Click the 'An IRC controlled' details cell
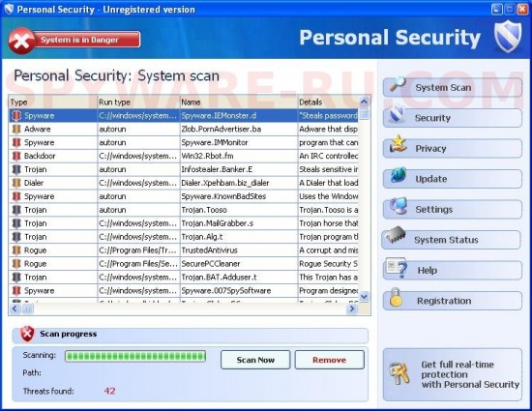Image resolution: width=532 pixels, height=411 pixels. tap(328, 156)
